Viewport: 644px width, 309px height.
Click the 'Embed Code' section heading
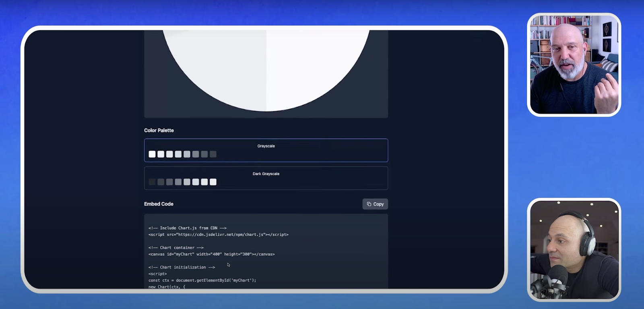[x=159, y=204]
